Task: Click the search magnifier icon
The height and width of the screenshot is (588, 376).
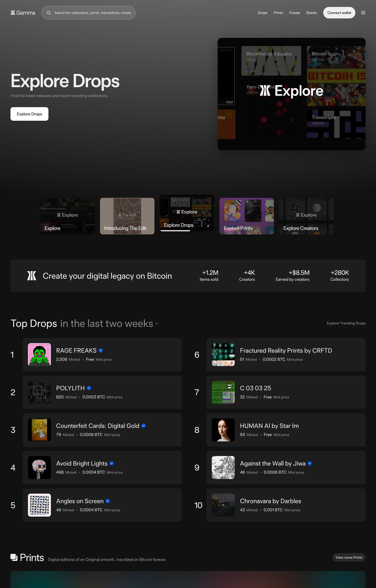Action: pyautogui.click(x=49, y=13)
